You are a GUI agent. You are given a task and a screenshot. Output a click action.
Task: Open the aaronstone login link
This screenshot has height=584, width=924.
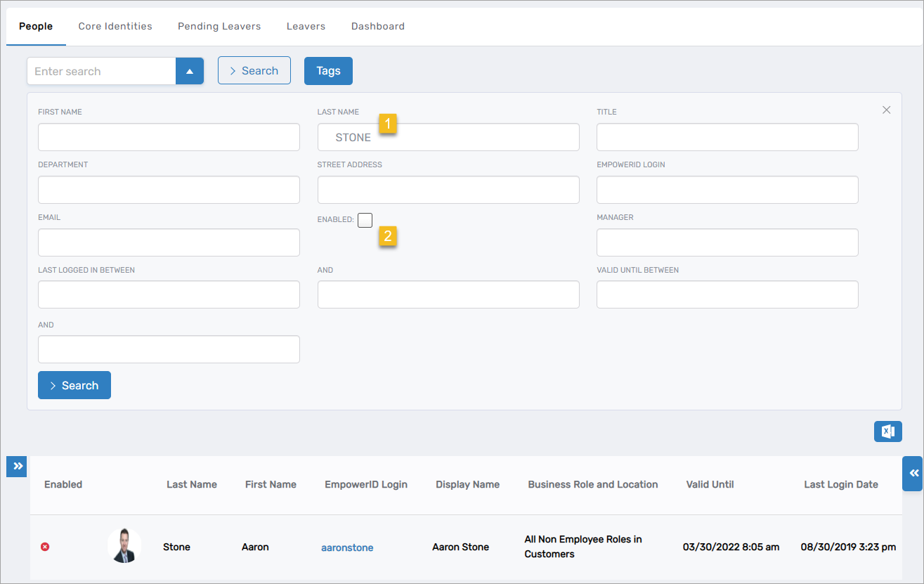tap(346, 547)
